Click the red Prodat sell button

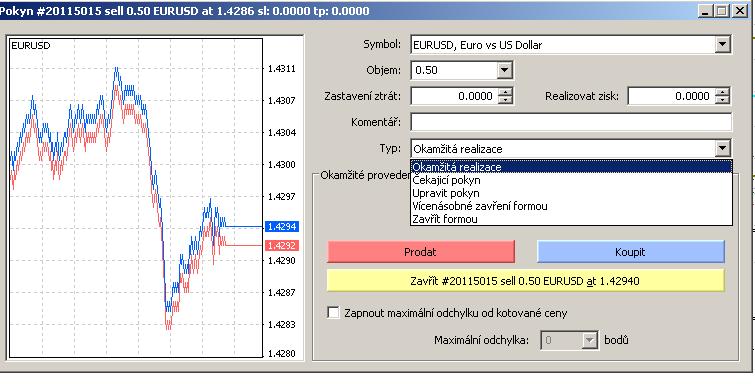click(420, 252)
